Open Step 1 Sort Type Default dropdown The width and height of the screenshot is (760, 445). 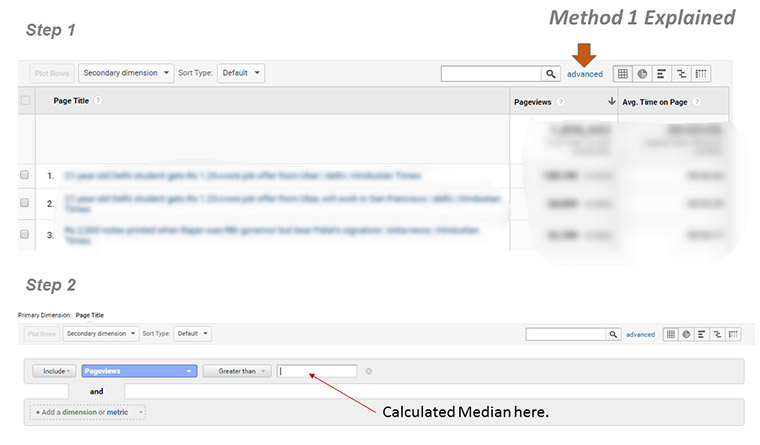coord(241,73)
